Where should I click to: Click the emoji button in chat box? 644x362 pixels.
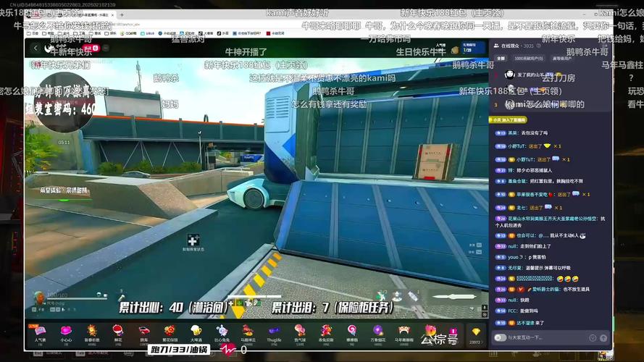click(592, 337)
